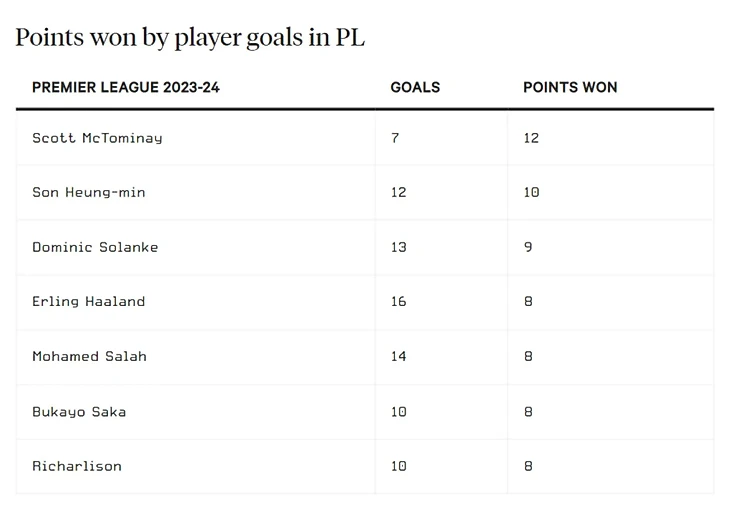Select the Bukayo Saka name cell
The height and width of the screenshot is (511, 730).
(x=79, y=411)
